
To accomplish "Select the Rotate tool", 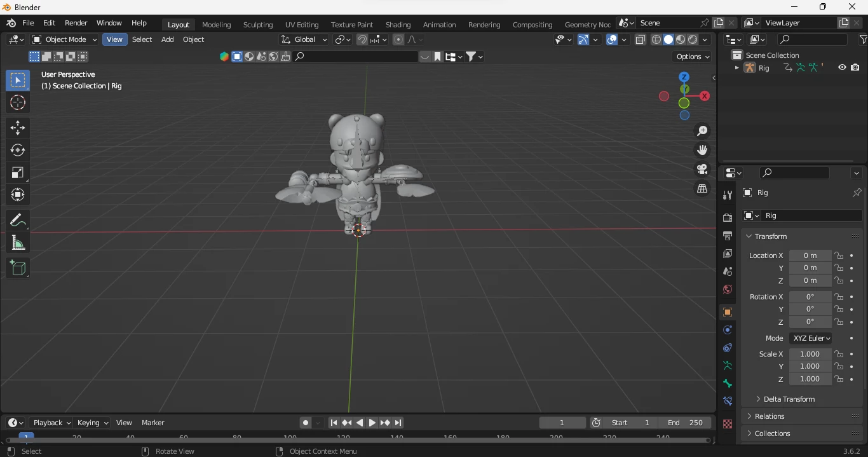I will (x=18, y=150).
